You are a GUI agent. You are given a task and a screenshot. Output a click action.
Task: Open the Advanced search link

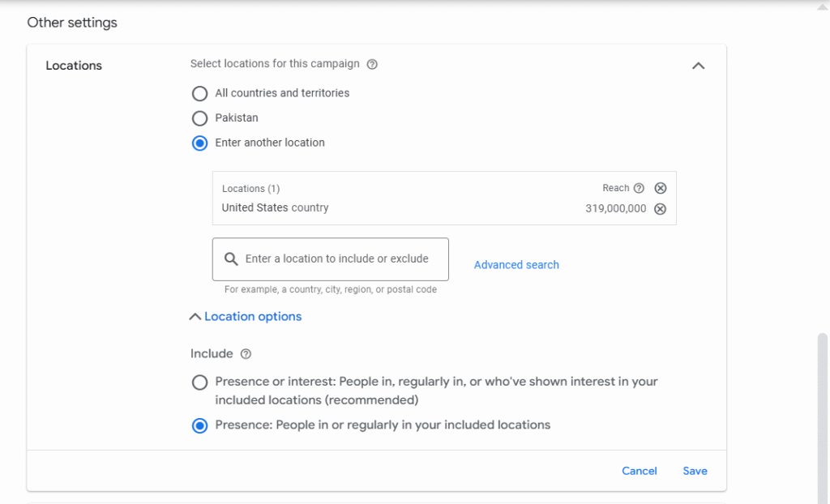516,265
